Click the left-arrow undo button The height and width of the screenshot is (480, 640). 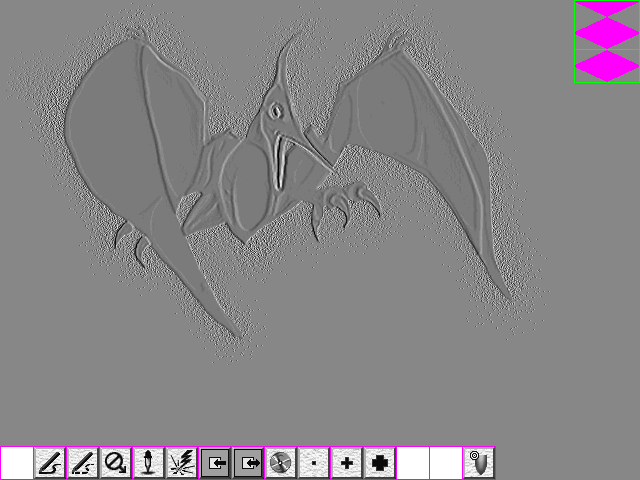tap(215, 463)
